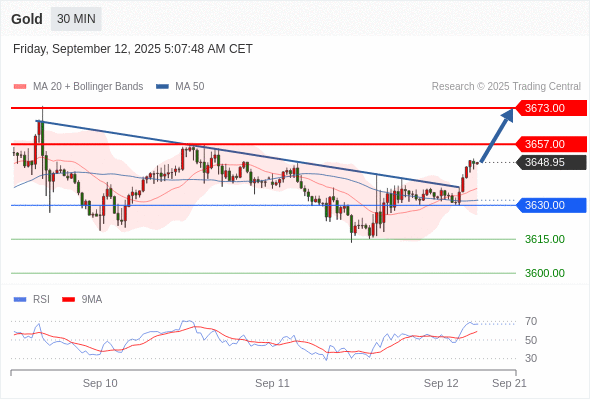Click the Sep 21 time axis label
590x400 pixels.
(509, 383)
